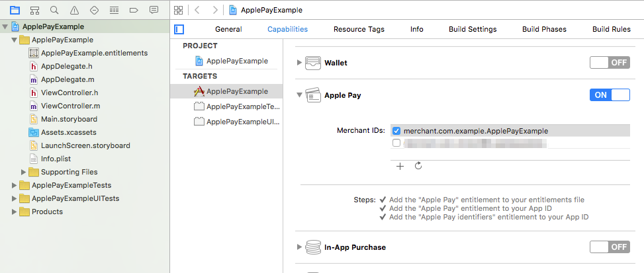Open AppDelegate.m implementation file

68,79
